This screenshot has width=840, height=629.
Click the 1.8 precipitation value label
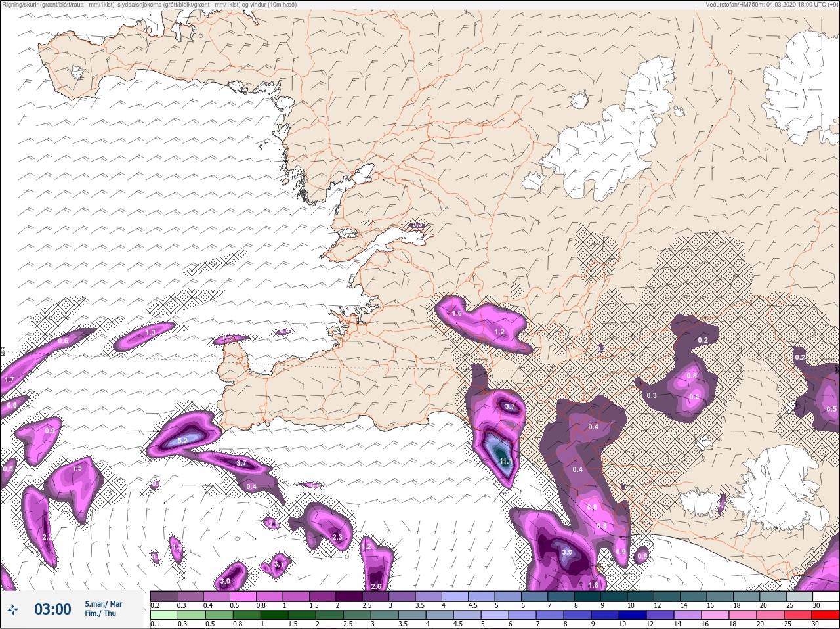(x=593, y=585)
